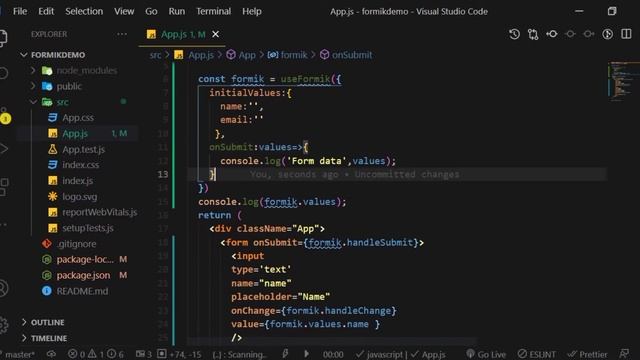Open the Terminal menu
640x360 pixels.
(213, 11)
